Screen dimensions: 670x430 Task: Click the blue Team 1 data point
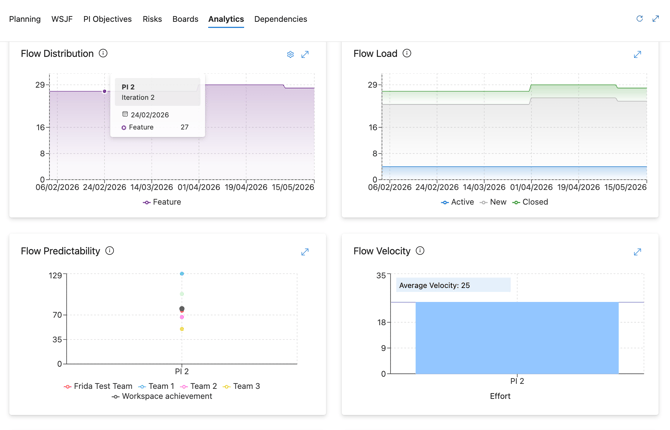[182, 274]
